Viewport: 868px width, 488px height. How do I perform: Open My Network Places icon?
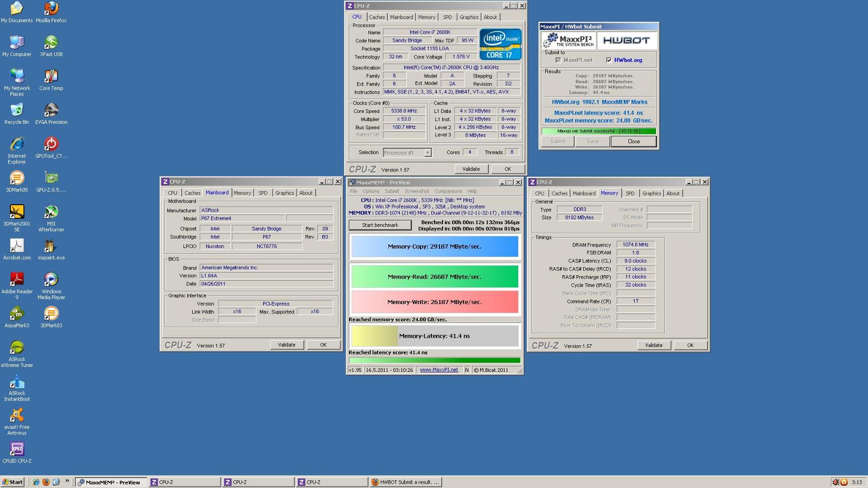tap(16, 83)
